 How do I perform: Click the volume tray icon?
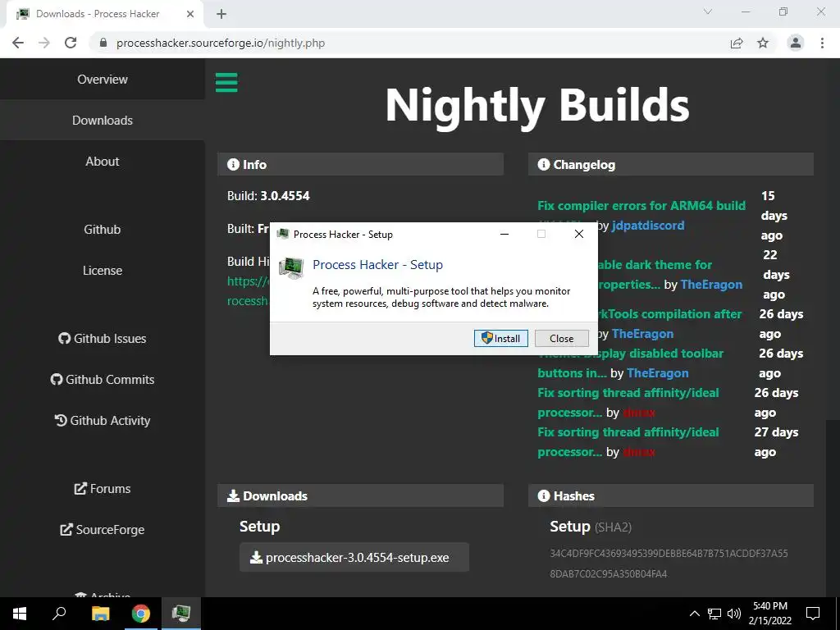point(734,614)
